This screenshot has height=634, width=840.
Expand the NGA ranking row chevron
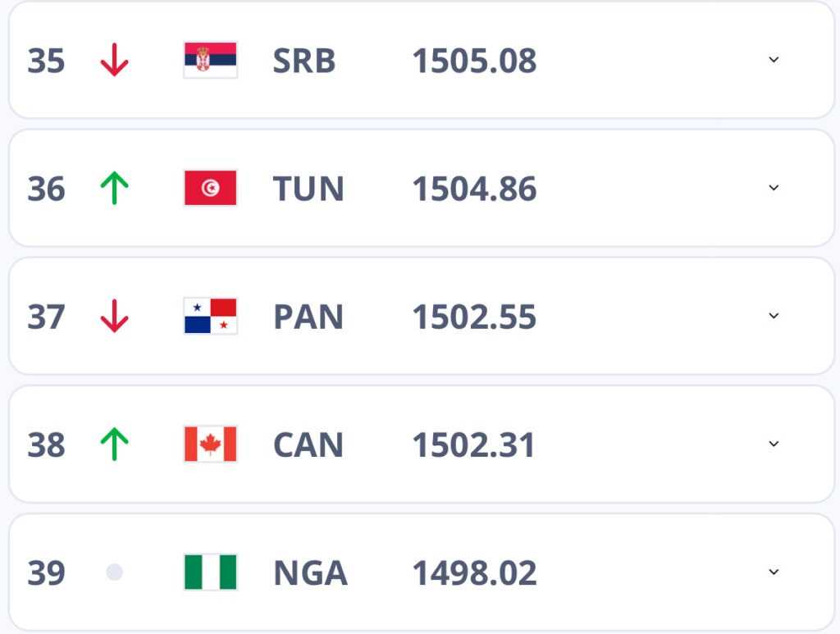coord(774,572)
